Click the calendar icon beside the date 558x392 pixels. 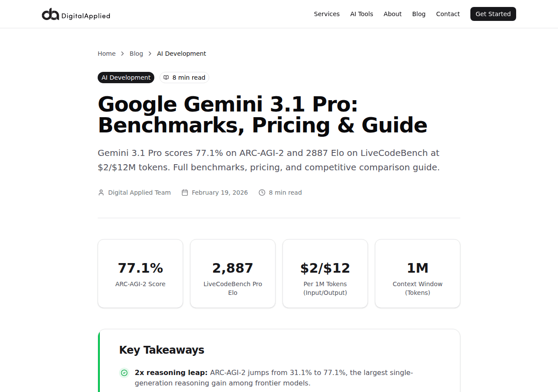tap(184, 192)
